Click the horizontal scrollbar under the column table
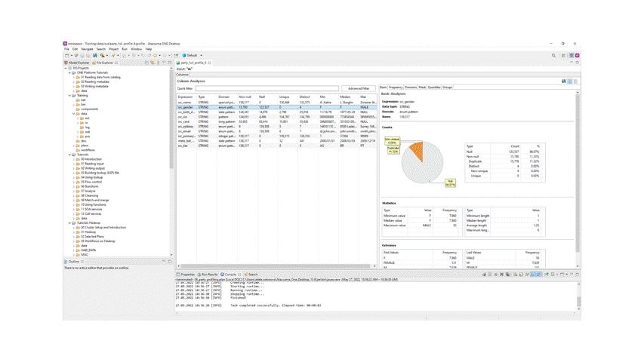This screenshot has width=644, height=362. [276, 266]
